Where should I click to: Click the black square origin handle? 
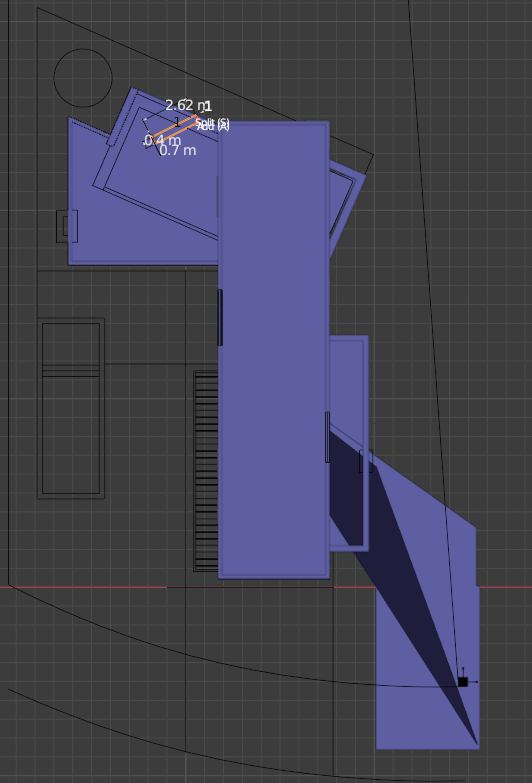click(x=463, y=682)
